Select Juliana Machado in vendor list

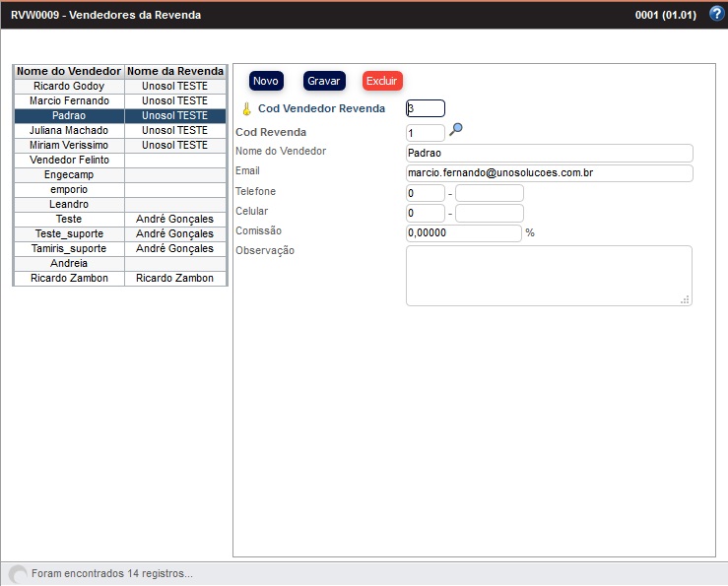tap(69, 130)
